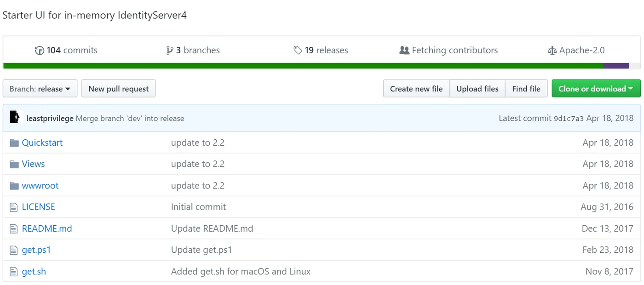
Task: Open the Branch: release dropdown
Action: click(40, 89)
